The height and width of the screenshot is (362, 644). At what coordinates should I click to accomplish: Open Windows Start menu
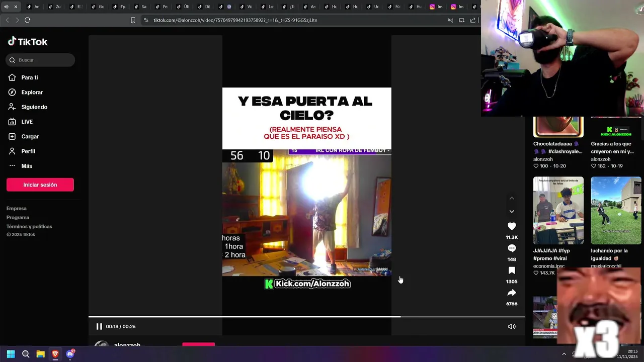pos(11,354)
